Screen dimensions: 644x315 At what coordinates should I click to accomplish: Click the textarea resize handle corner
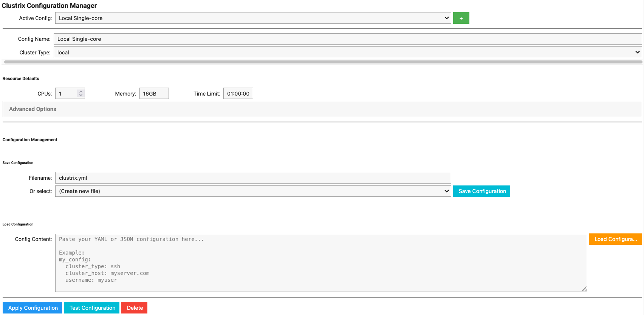click(584, 289)
